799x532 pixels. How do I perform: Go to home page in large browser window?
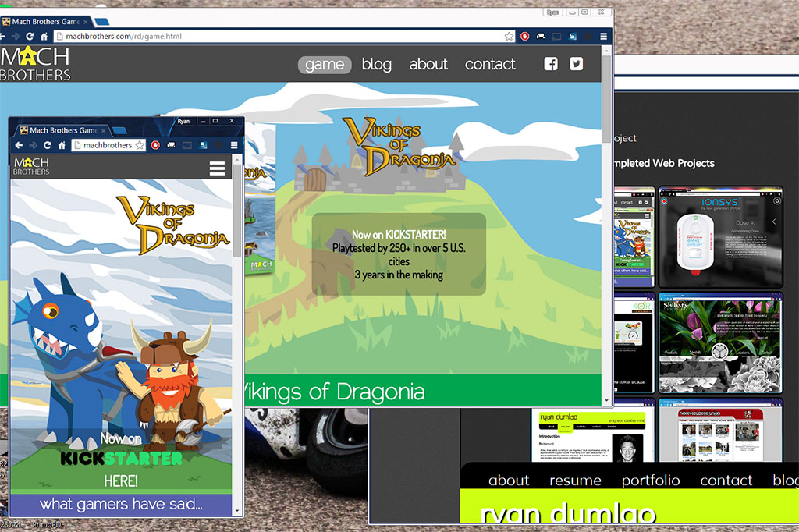pos(44,36)
